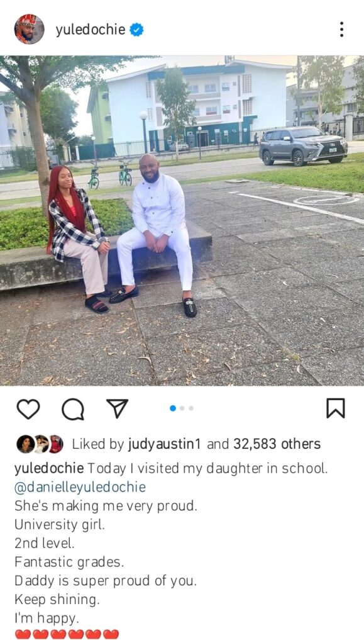The height and width of the screenshot is (640, 364).
Task: Tap the blue verified badge
Action: 136,30
